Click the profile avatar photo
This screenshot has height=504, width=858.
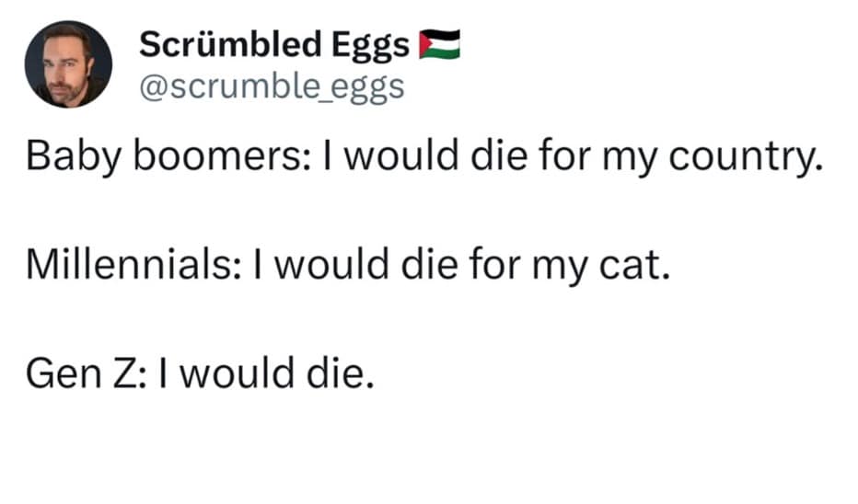click(x=68, y=64)
